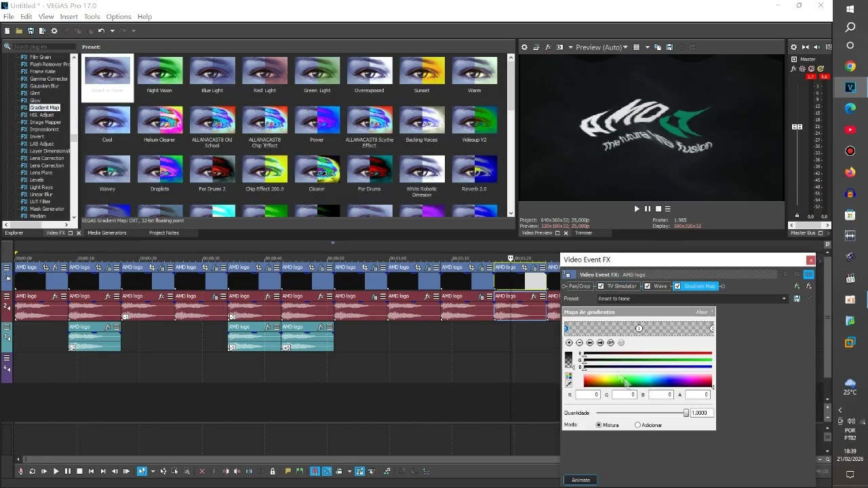Screen dimensions: 868x488
Task: Toggle Split Screen View in preview toolbar
Action: click(x=559, y=47)
